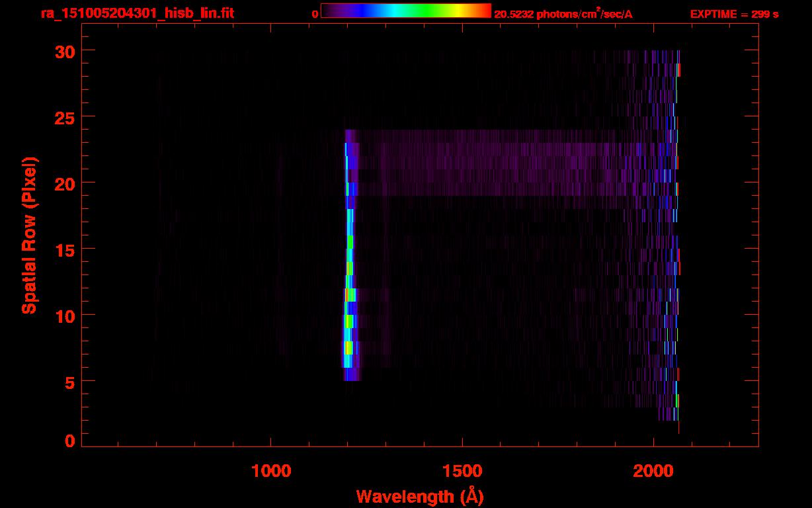This screenshot has height=508, width=812.
Task: Click the x-axis tick label 1500
Action: click(x=462, y=471)
